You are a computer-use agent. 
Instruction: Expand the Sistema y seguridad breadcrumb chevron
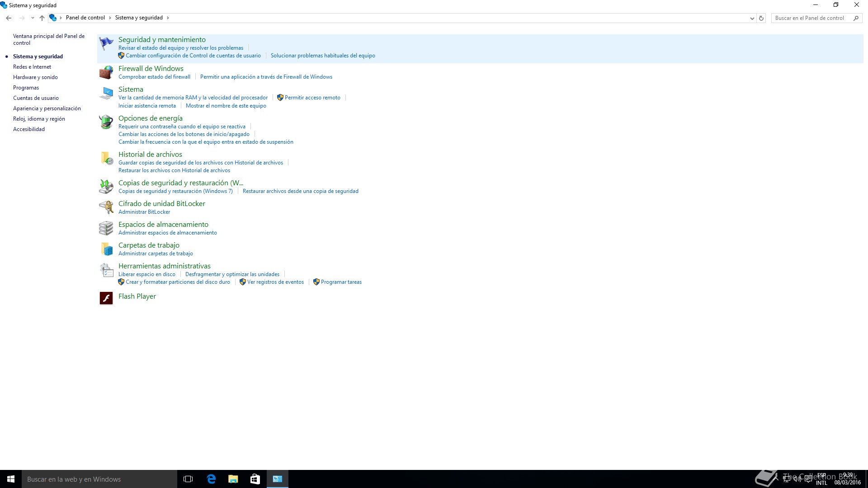pyautogui.click(x=168, y=18)
